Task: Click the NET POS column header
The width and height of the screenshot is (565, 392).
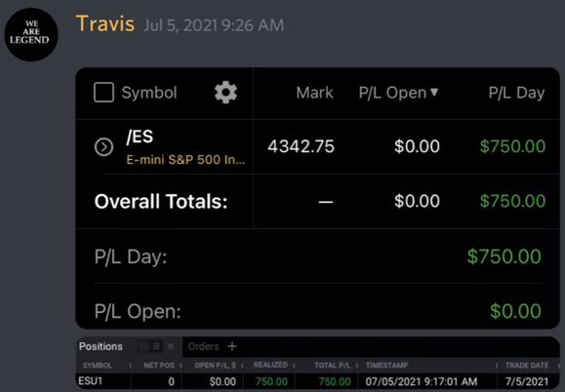Action: tap(159, 366)
